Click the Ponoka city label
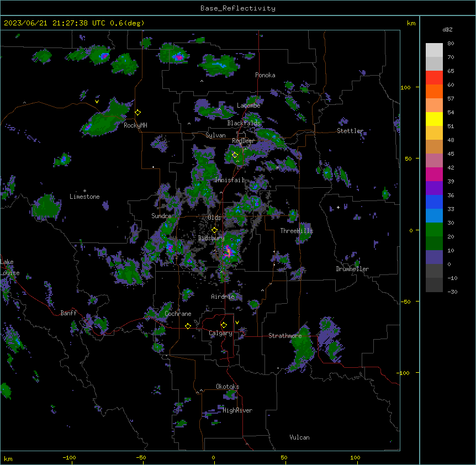 pos(265,75)
